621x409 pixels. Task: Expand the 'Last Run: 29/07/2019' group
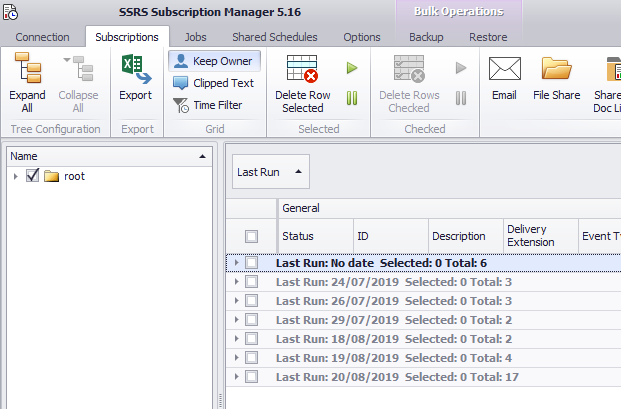pos(236,320)
